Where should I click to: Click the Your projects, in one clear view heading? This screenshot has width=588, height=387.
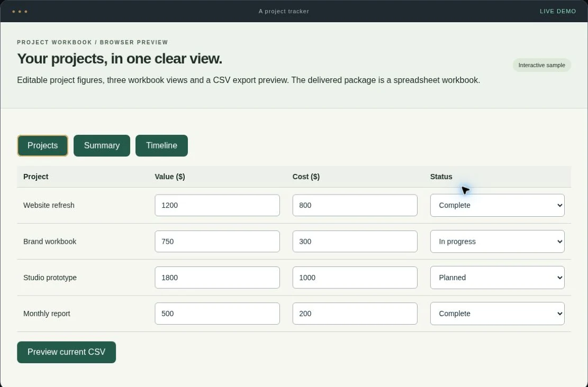(120, 59)
